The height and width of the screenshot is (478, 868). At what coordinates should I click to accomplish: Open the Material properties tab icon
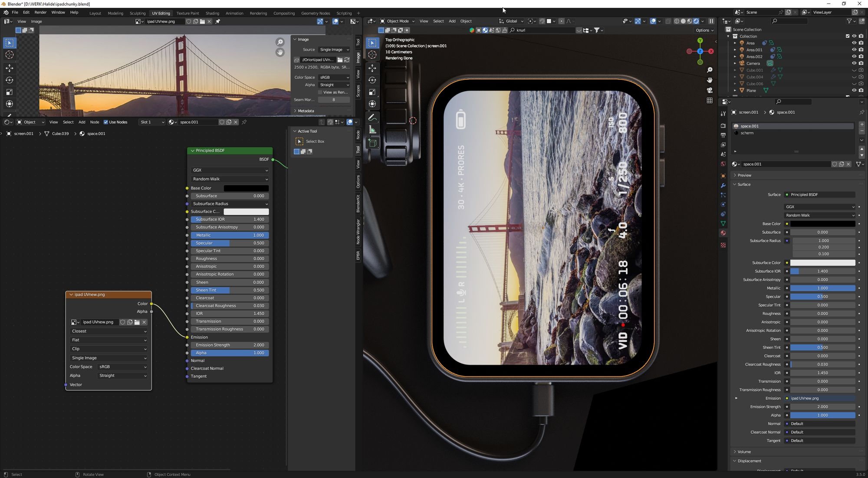click(723, 233)
